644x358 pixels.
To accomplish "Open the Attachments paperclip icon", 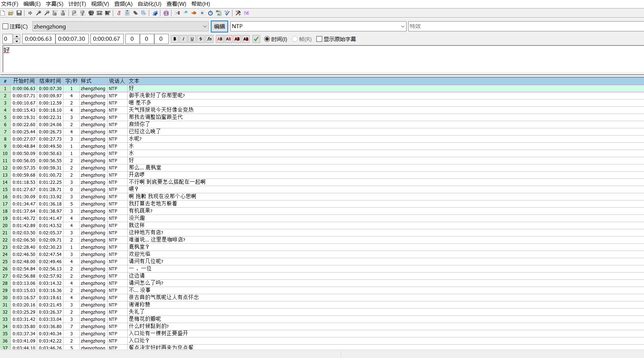I will 136,13.
